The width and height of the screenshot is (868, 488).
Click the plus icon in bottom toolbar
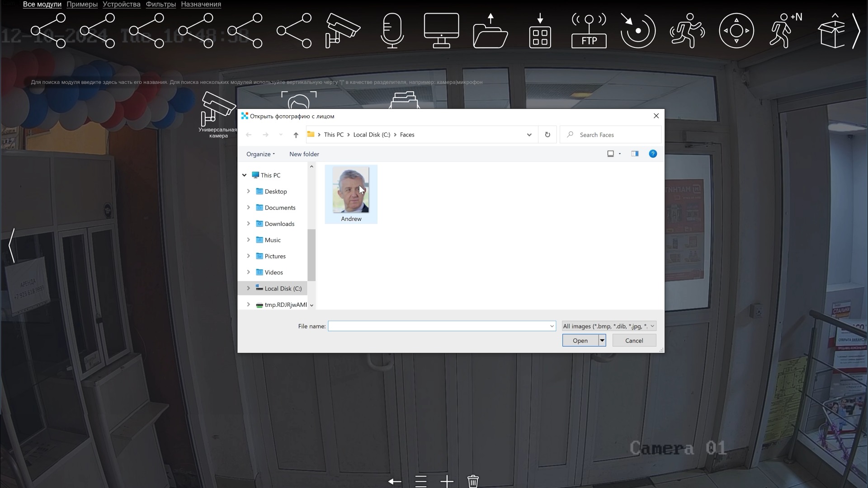click(447, 482)
